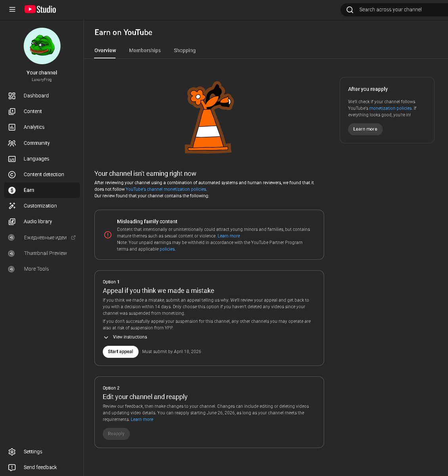Open Learn more link in Option 2
The height and width of the screenshot is (476, 448).
click(142, 420)
